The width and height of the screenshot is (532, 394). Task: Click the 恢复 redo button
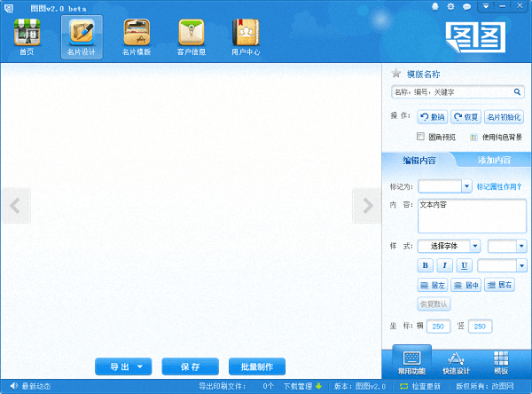coord(465,117)
